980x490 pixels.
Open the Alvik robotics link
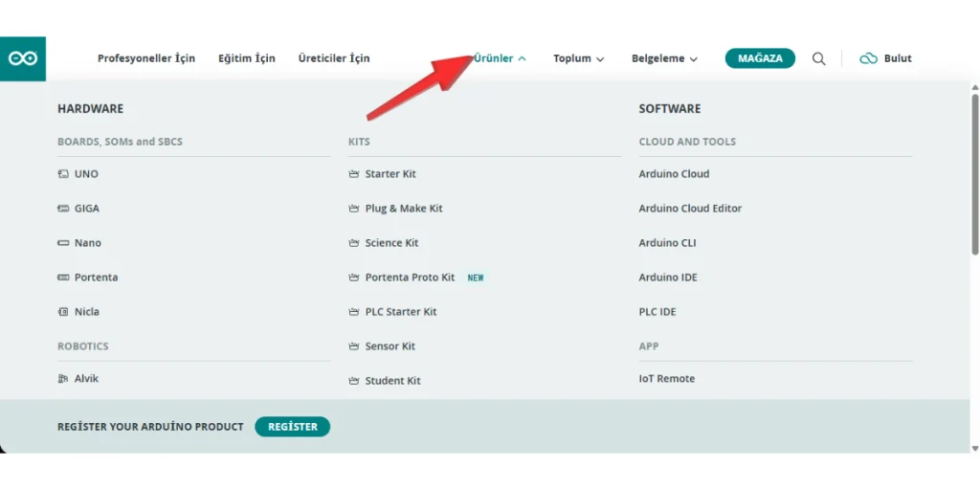tap(86, 379)
